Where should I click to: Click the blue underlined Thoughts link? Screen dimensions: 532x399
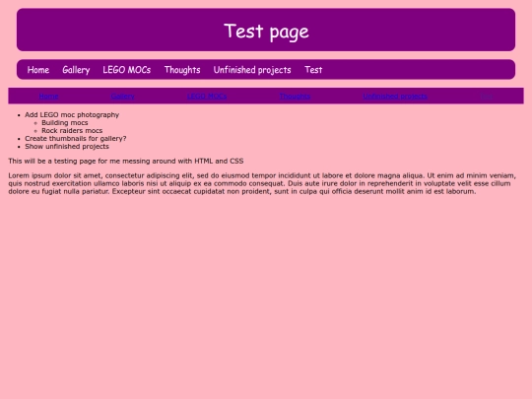pos(295,96)
